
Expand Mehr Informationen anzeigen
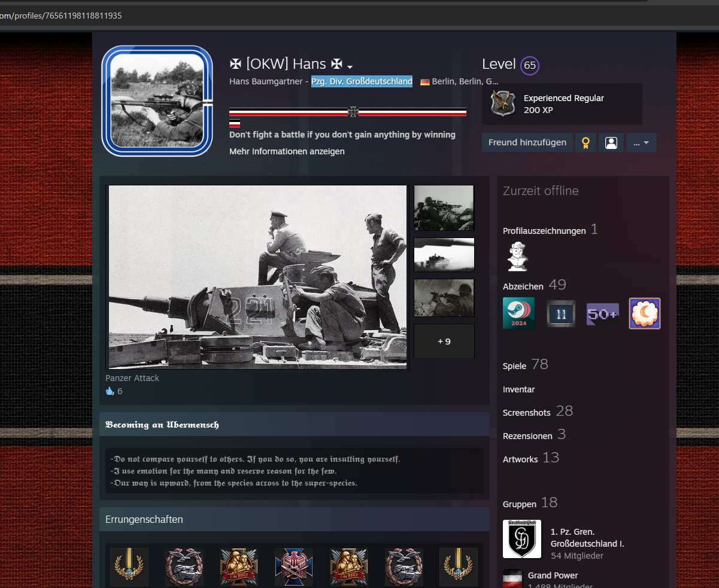287,151
